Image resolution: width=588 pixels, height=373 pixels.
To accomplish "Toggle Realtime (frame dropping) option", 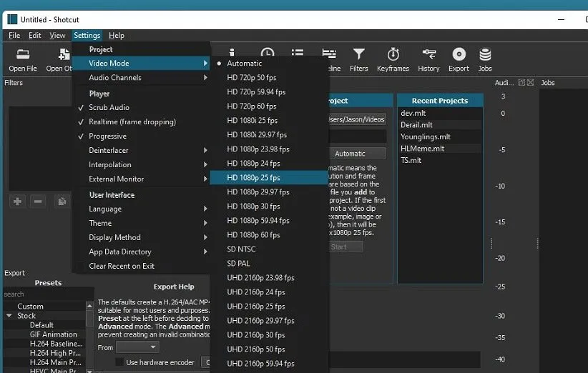I will (x=141, y=121).
